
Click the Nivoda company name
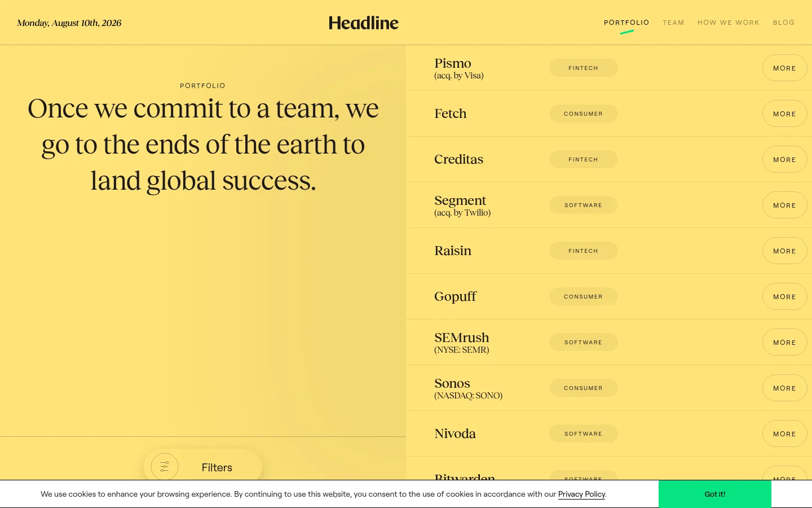(x=455, y=433)
